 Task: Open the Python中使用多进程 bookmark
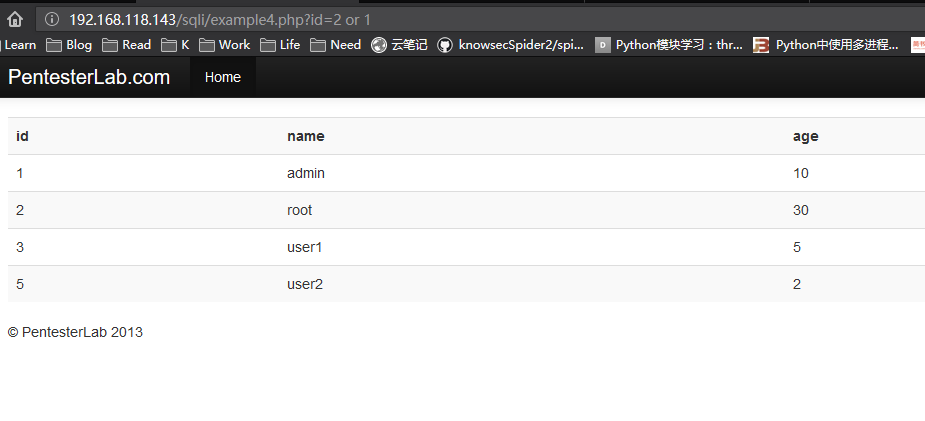coord(826,45)
